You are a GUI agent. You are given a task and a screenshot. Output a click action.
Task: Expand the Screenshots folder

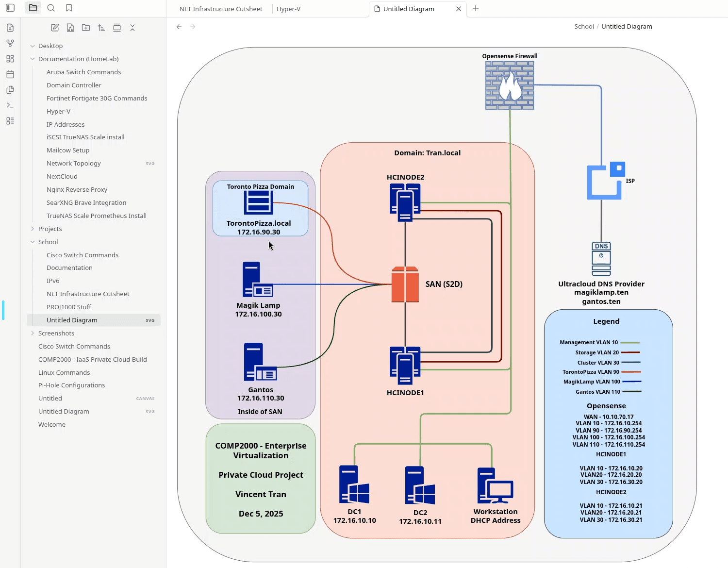coord(33,333)
